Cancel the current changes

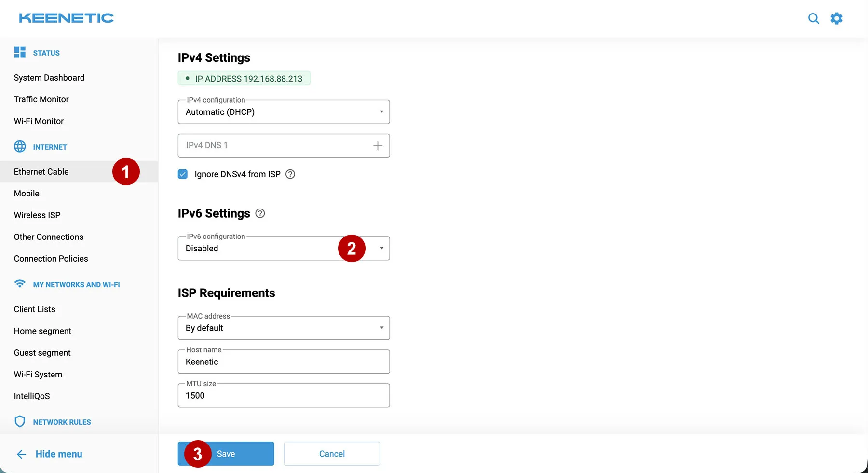click(332, 454)
